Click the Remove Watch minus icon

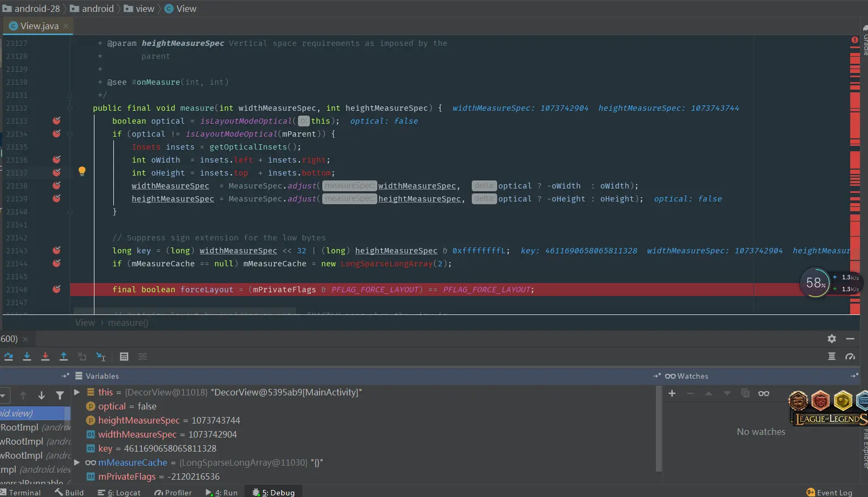coord(690,393)
